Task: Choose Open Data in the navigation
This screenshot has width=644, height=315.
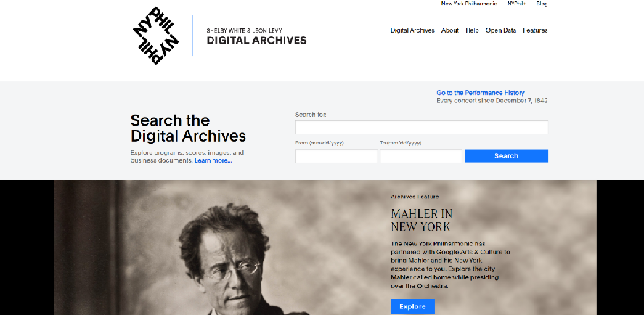Action: pyautogui.click(x=501, y=30)
